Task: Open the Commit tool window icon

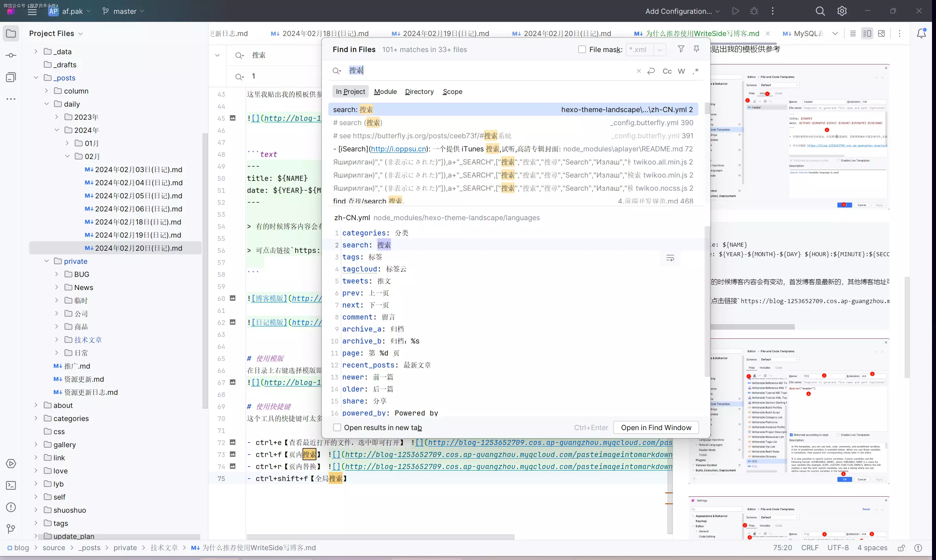Action: click(11, 55)
